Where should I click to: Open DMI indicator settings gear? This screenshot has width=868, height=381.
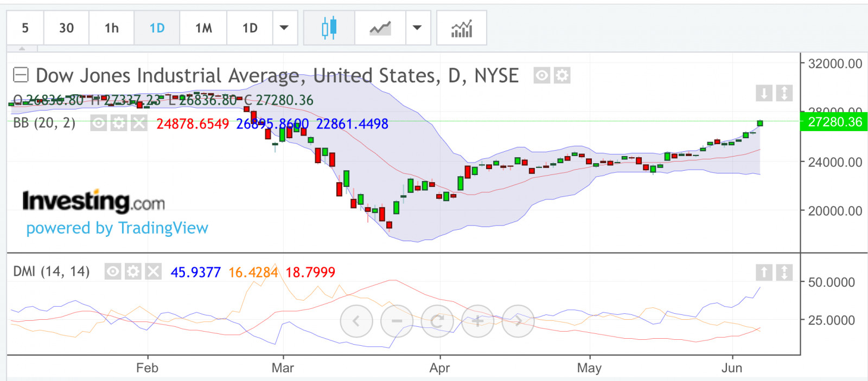(133, 272)
